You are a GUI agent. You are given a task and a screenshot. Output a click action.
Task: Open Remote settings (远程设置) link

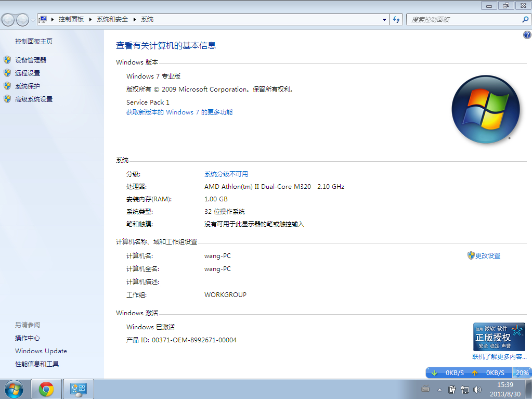tap(28, 73)
